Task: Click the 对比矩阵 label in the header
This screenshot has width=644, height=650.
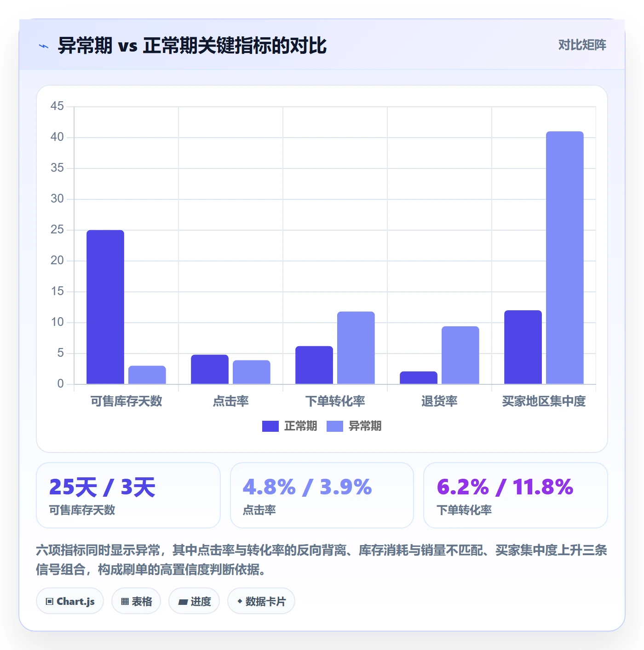Action: [x=582, y=45]
